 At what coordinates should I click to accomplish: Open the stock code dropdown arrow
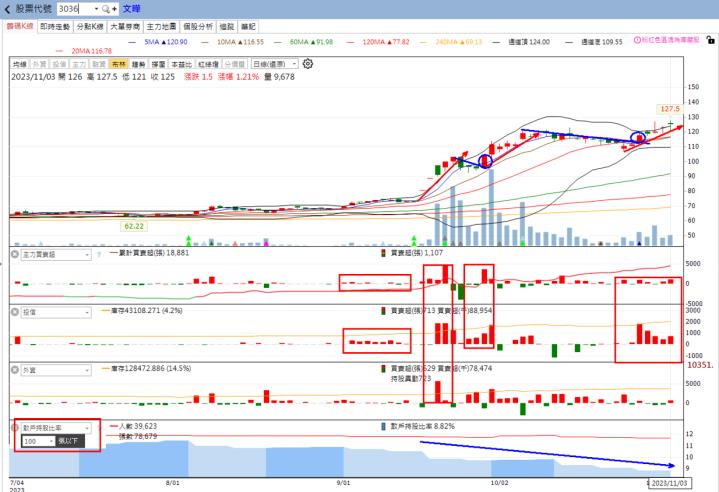[x=96, y=9]
